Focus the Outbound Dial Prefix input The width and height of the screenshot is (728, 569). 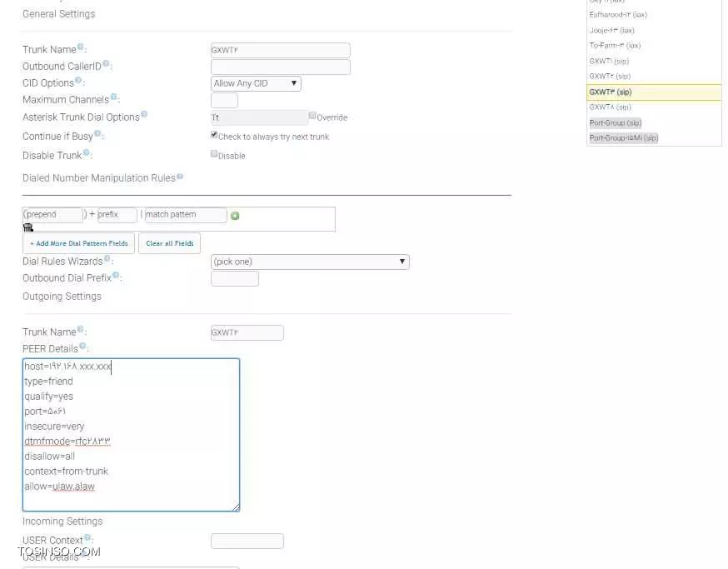click(234, 279)
